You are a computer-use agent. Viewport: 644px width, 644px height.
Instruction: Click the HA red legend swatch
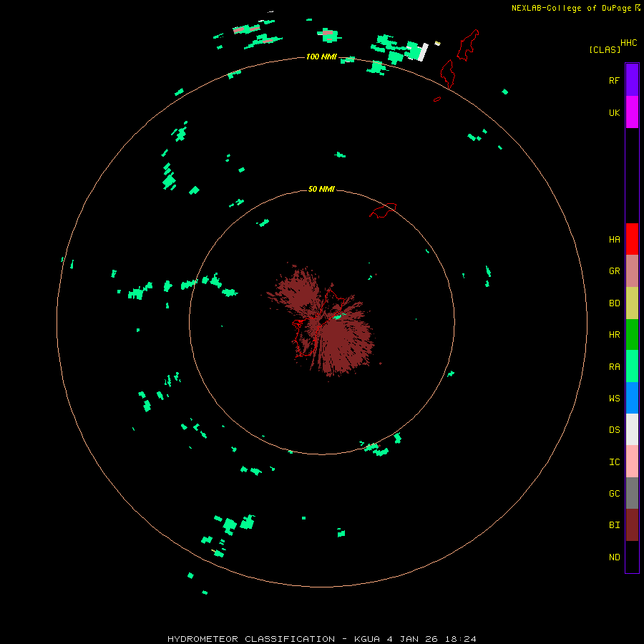coord(632,239)
